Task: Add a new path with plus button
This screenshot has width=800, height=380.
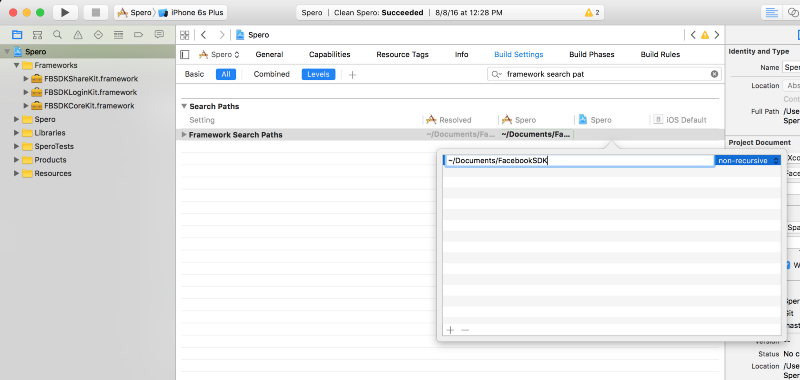Action: (x=450, y=330)
